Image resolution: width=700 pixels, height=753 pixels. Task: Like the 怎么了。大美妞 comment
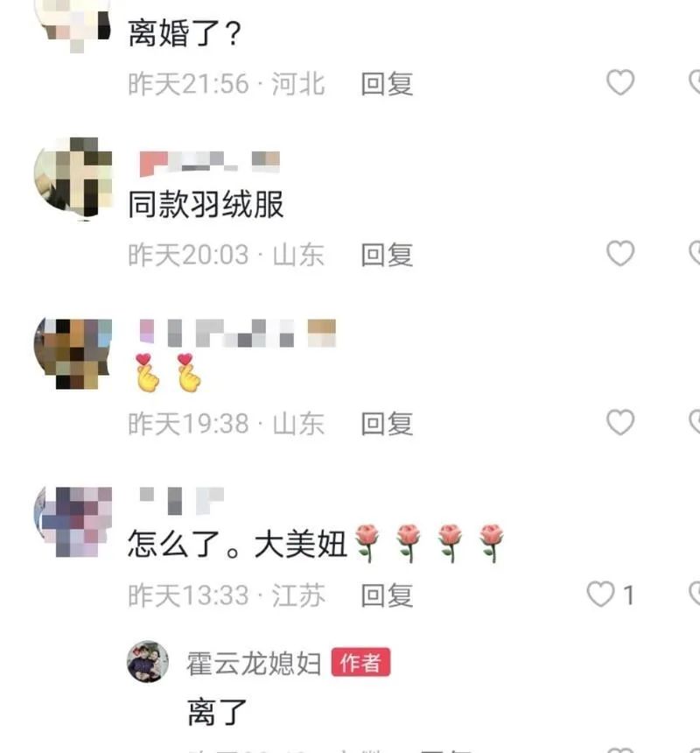click(x=600, y=594)
